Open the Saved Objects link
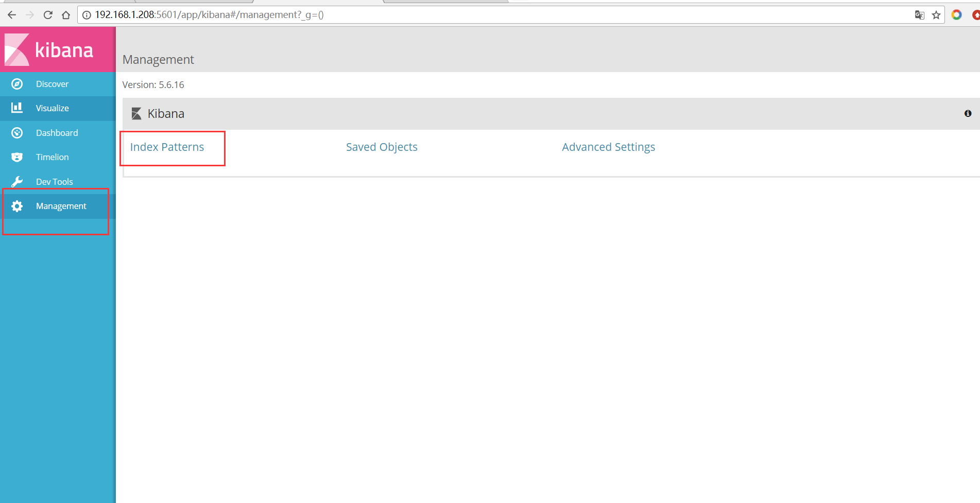Image resolution: width=980 pixels, height=503 pixels. 382,147
